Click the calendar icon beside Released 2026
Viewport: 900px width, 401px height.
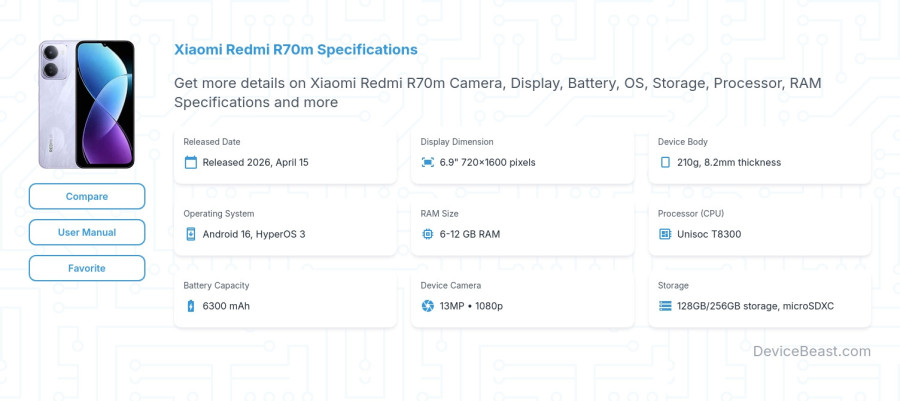click(x=191, y=162)
